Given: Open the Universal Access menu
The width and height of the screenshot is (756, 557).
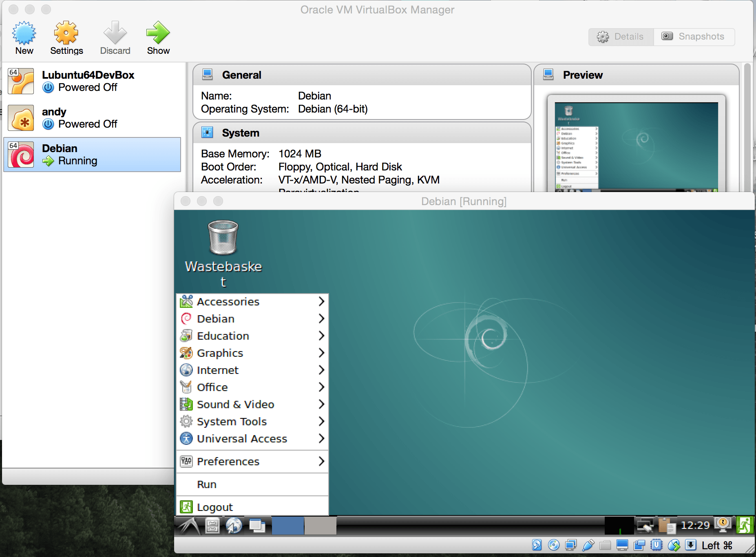Looking at the screenshot, I should pyautogui.click(x=252, y=439).
